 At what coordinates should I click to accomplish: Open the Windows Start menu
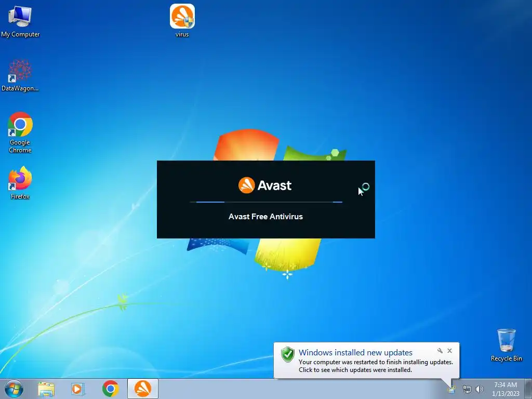(x=14, y=389)
